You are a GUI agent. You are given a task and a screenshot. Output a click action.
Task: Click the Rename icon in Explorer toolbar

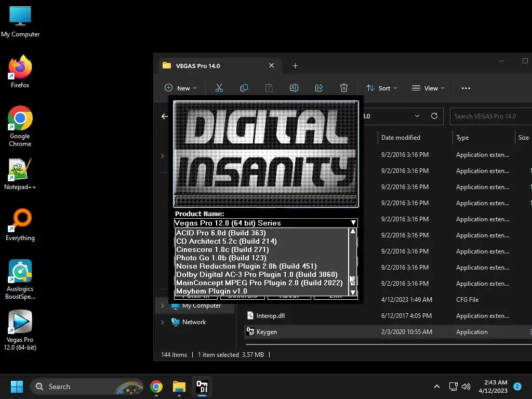pyautogui.click(x=294, y=88)
